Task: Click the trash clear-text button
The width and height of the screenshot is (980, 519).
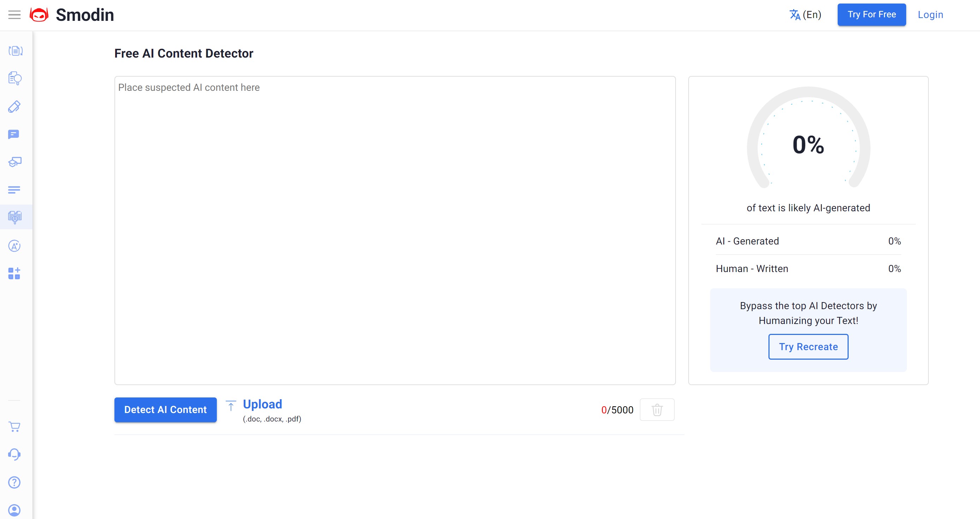Action: 657,410
